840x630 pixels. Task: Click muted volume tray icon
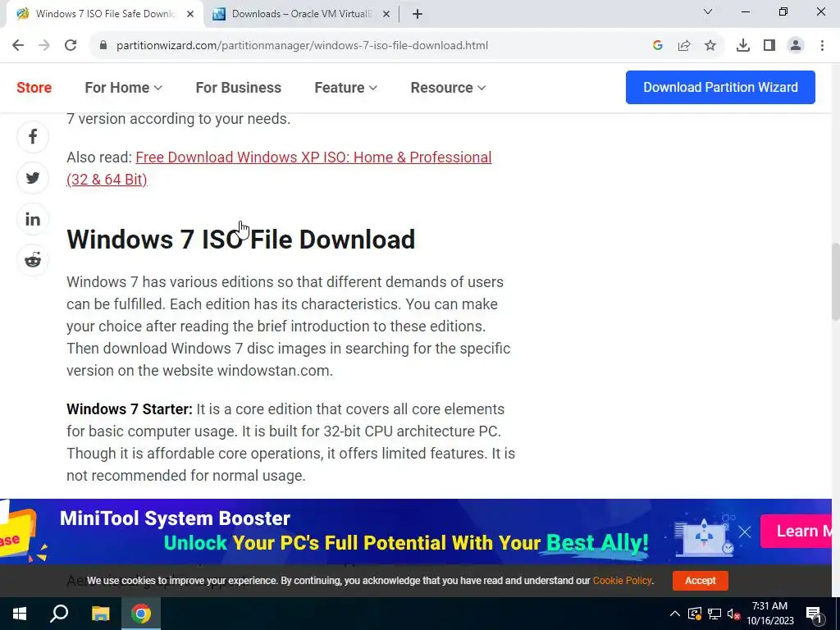pos(734,614)
